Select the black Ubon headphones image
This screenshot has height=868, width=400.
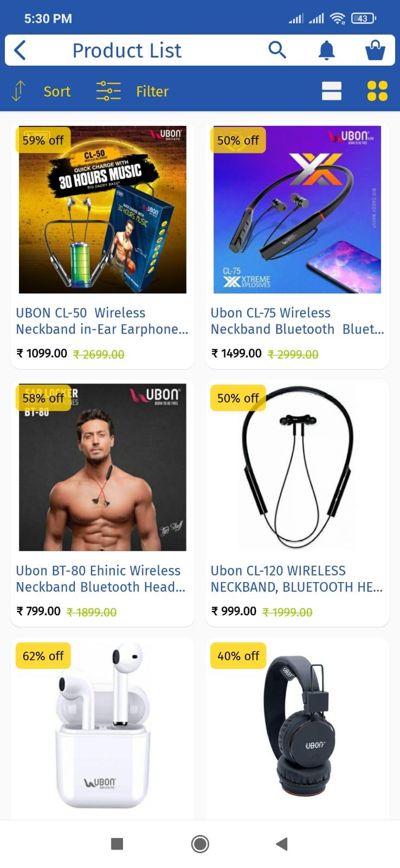pos(297,726)
